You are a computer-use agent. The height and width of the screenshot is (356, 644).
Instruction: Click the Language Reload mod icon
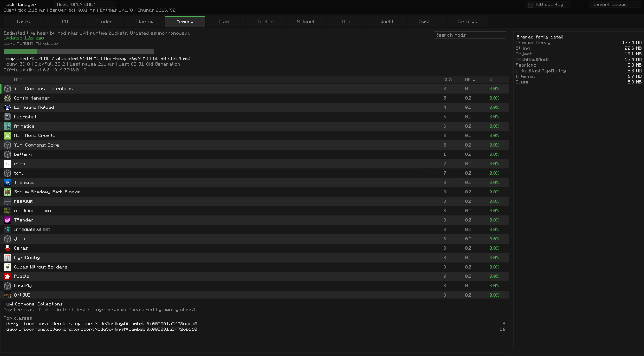[x=8, y=107]
